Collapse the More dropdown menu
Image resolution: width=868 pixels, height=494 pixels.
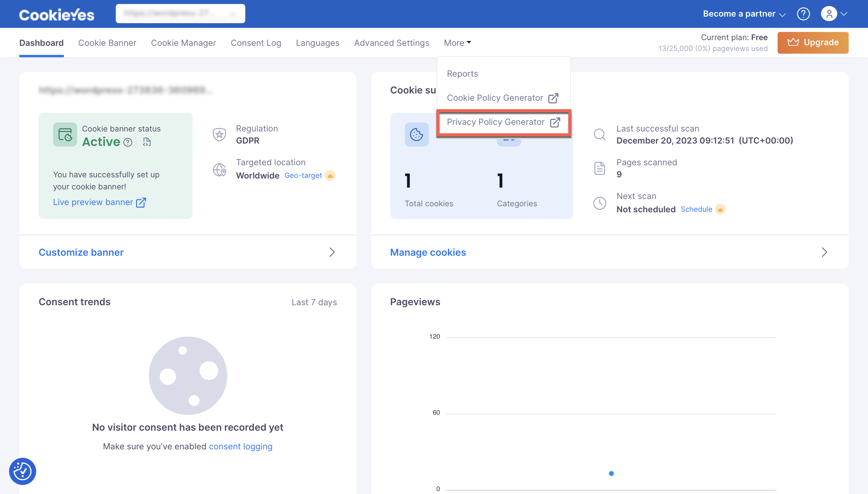(458, 43)
